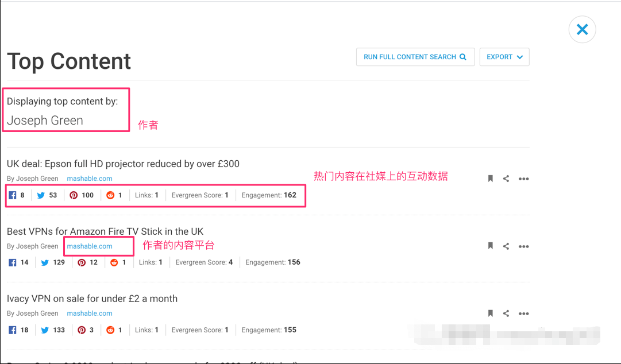
Task: Open the Epson full HD projector article title
Action: click(123, 164)
